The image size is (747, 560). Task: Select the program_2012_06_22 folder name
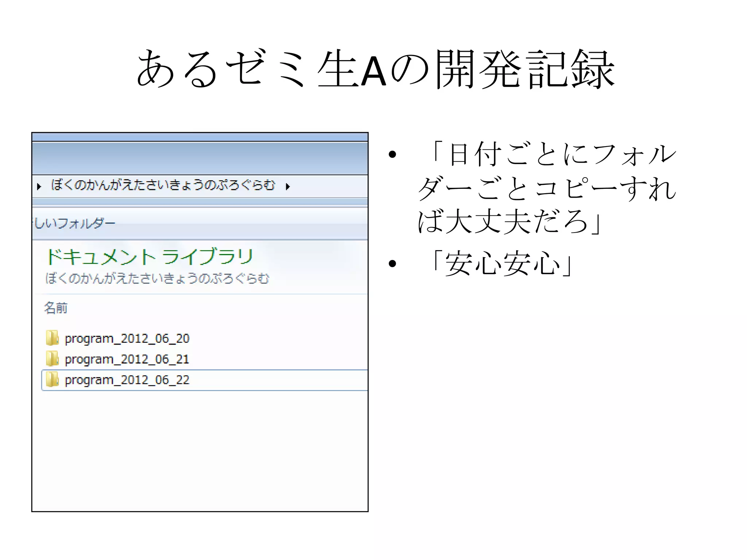pyautogui.click(x=127, y=380)
